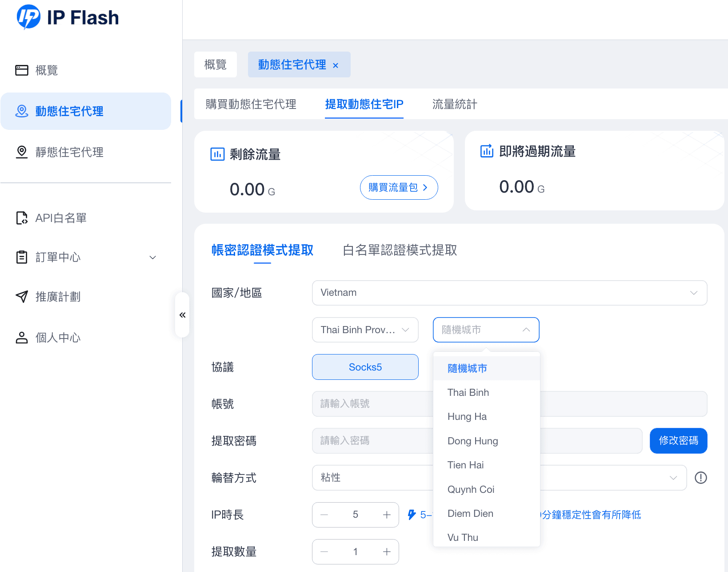The height and width of the screenshot is (572, 728).
Task: Switch to 白名單認證模式提取 tab
Action: point(400,250)
